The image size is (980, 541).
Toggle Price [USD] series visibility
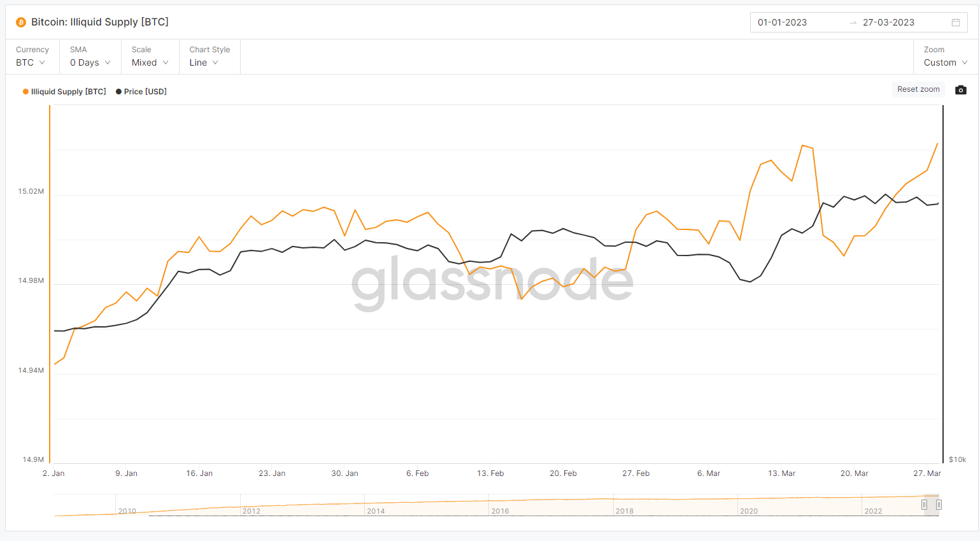(x=145, y=92)
